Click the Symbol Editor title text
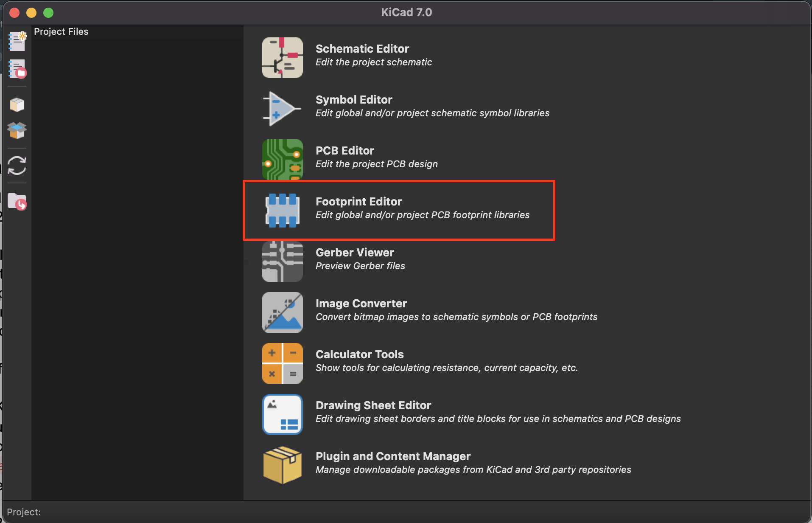 coord(354,100)
